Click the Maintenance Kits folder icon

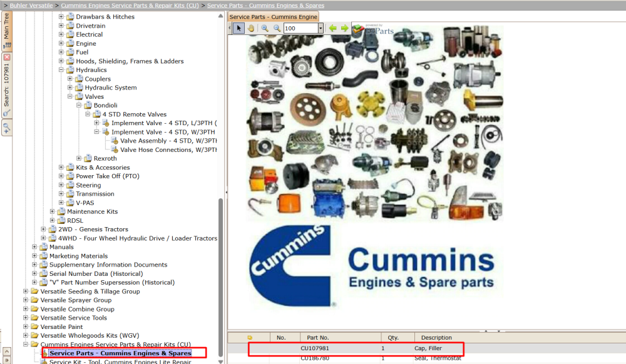click(61, 211)
